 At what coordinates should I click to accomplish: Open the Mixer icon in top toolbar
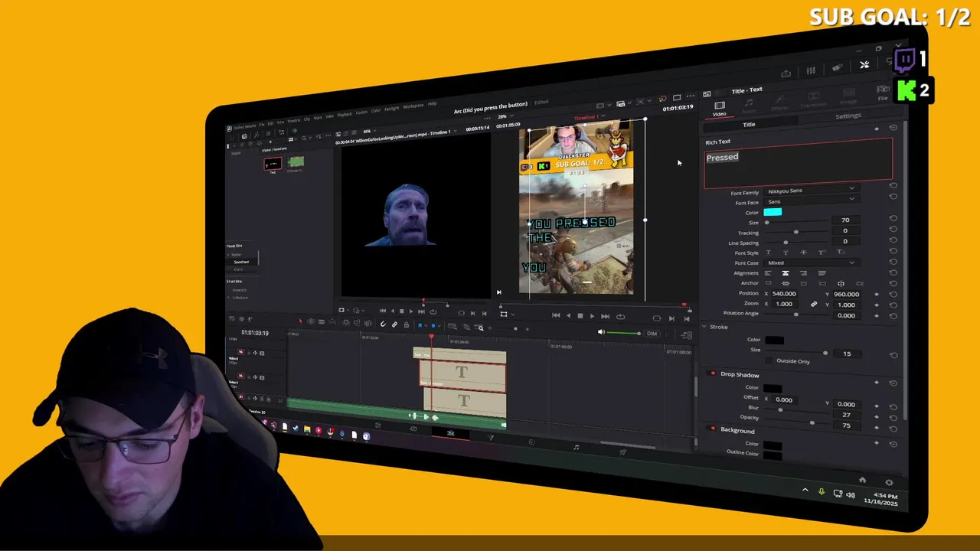(811, 71)
